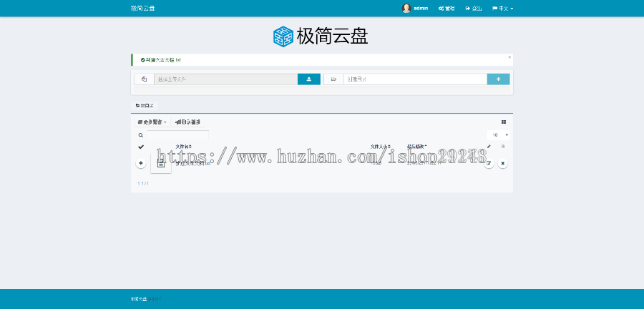
Task: Click the 极简云盘 brand link in navbar
Action: [x=142, y=8]
